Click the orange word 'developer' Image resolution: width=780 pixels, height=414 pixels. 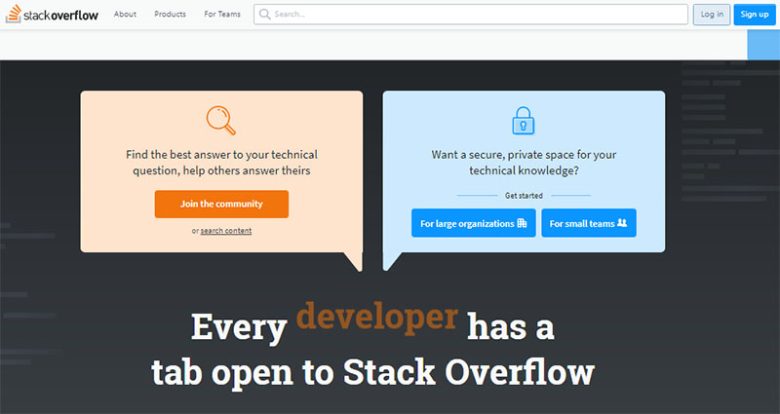377,317
